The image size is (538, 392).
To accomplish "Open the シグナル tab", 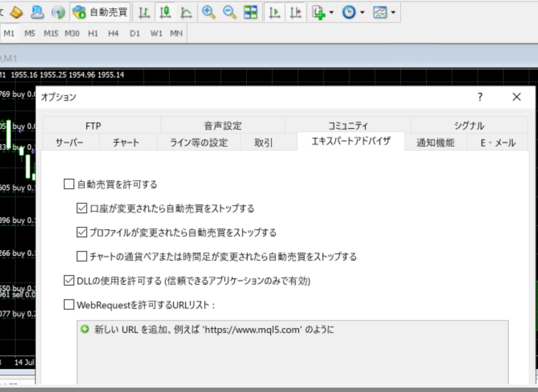I will pos(469,125).
